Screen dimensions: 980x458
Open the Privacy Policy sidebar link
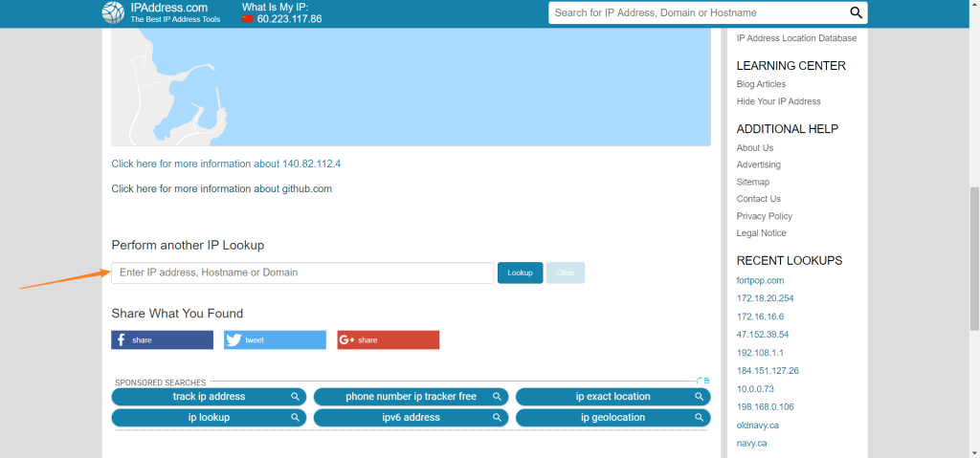pyautogui.click(x=765, y=216)
